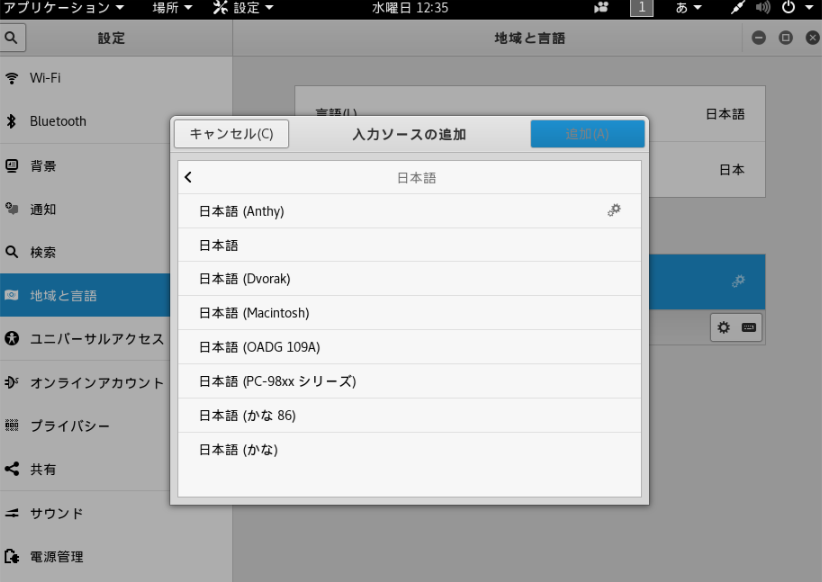Click the share icon beside 共有
Screen dimensions: 822x582
coord(12,468)
